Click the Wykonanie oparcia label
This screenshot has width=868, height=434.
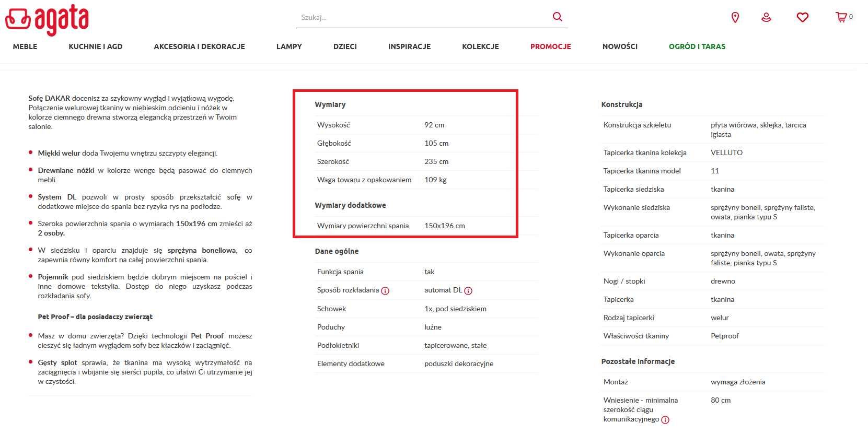[634, 253]
